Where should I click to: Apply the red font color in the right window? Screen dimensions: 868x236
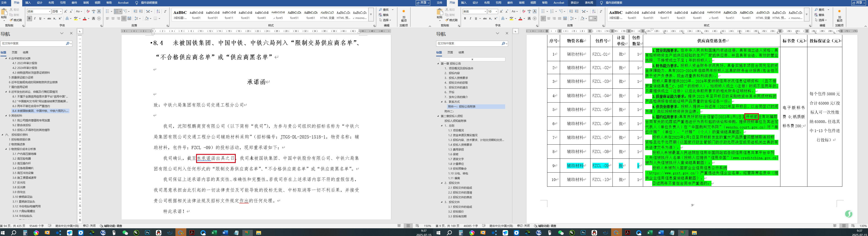(x=520, y=18)
